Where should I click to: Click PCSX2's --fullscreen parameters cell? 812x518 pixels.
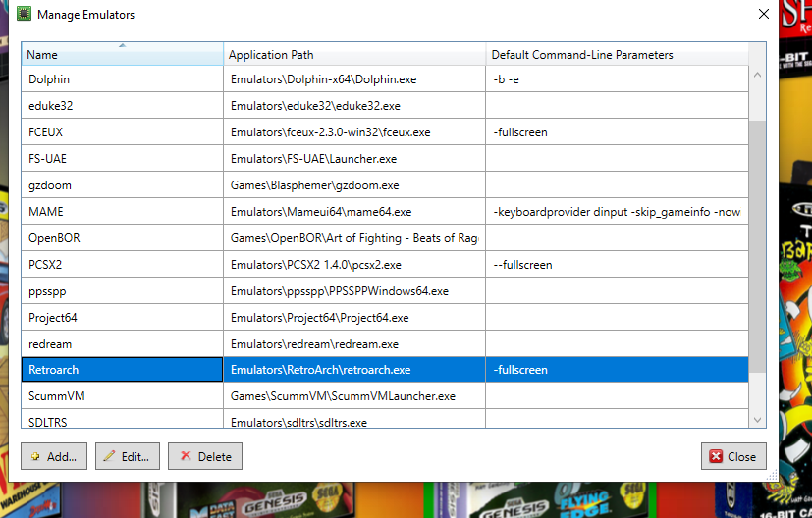[x=618, y=265]
